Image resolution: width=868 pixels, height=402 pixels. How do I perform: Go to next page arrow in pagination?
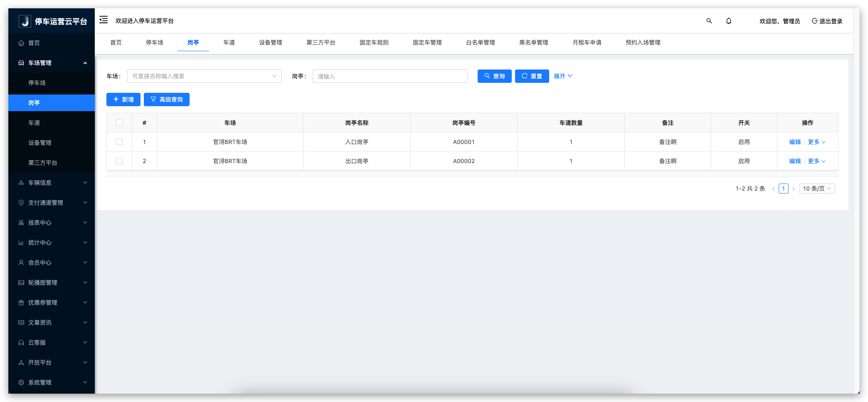pyautogui.click(x=794, y=189)
